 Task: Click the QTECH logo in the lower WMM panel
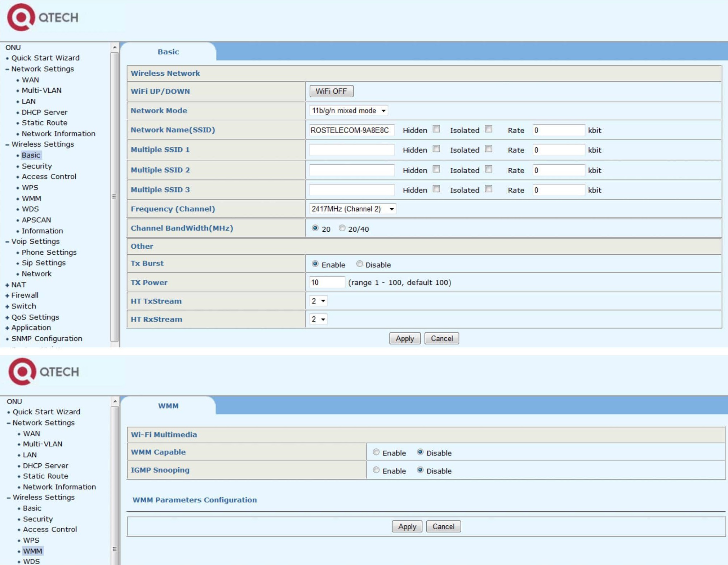coord(44,372)
